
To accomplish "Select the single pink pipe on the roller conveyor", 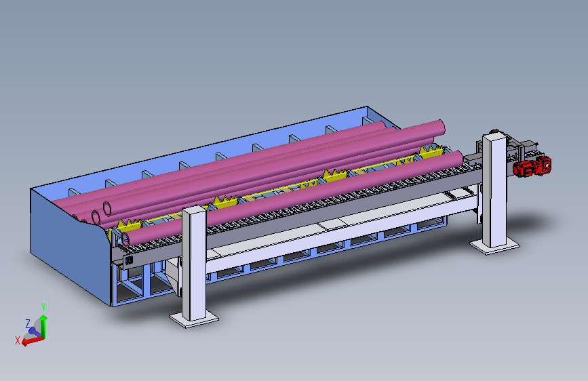I will [292, 197].
